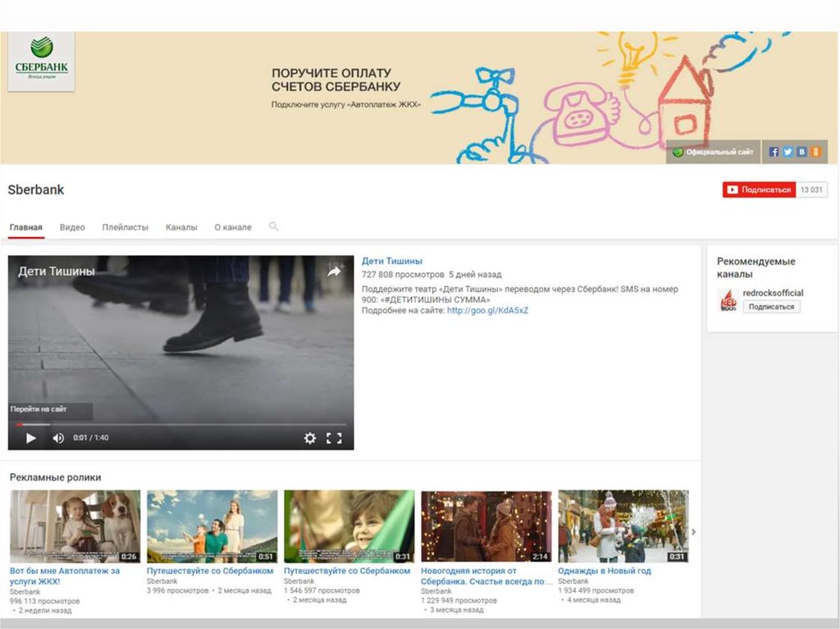Open the Twitter social icon in banner
The height and width of the screenshot is (629, 840).
point(787,152)
